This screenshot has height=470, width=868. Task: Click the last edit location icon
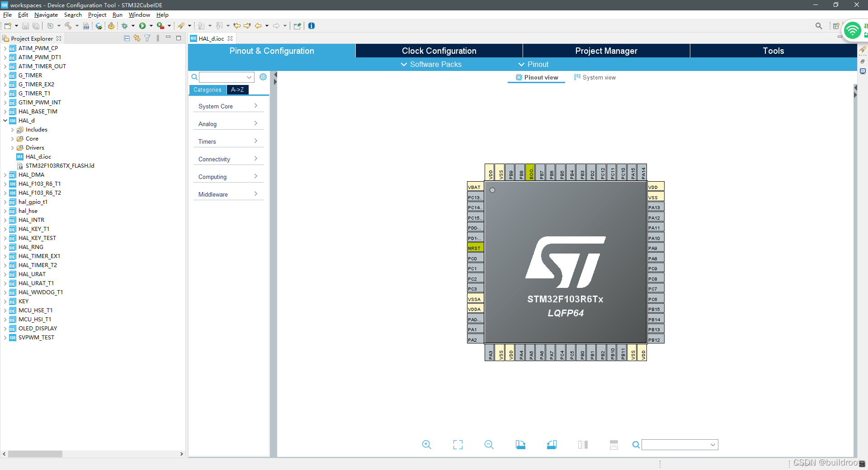click(237, 26)
